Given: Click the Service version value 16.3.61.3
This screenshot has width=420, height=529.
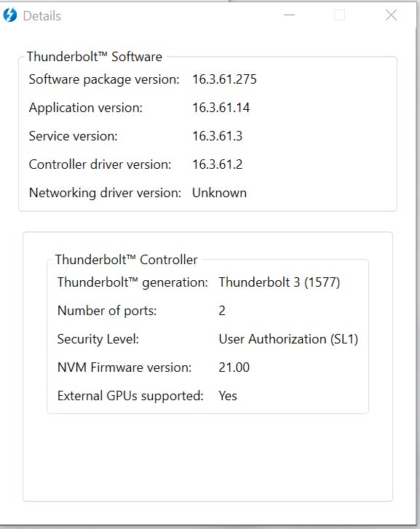Looking at the screenshot, I should tap(218, 136).
